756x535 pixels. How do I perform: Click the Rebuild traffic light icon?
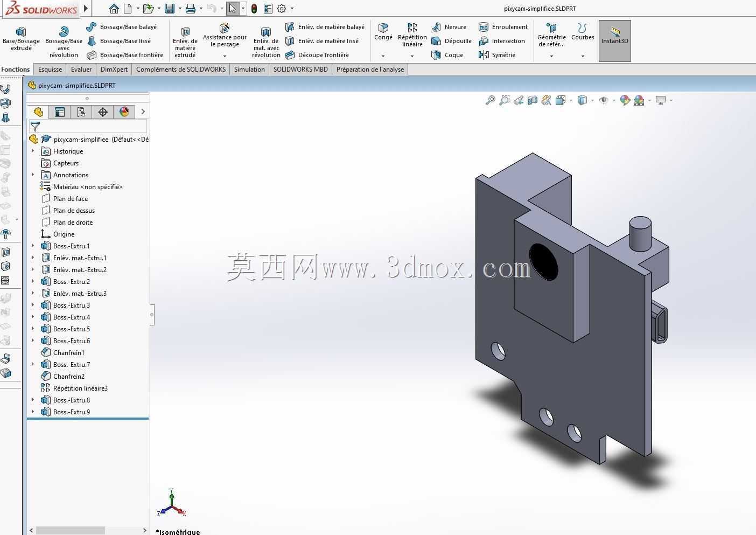254,9
